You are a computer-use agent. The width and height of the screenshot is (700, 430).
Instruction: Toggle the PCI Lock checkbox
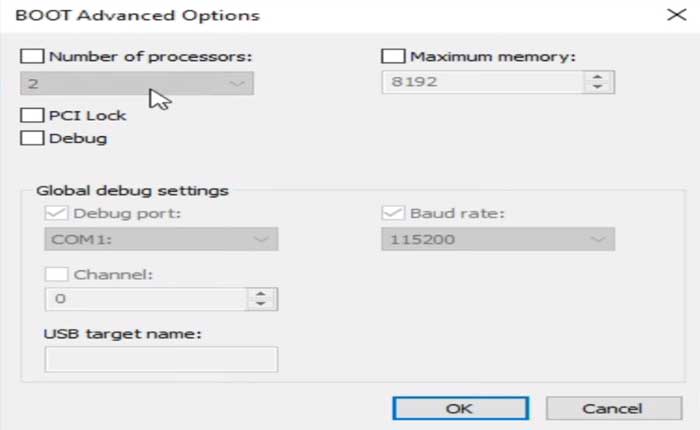tap(32, 115)
